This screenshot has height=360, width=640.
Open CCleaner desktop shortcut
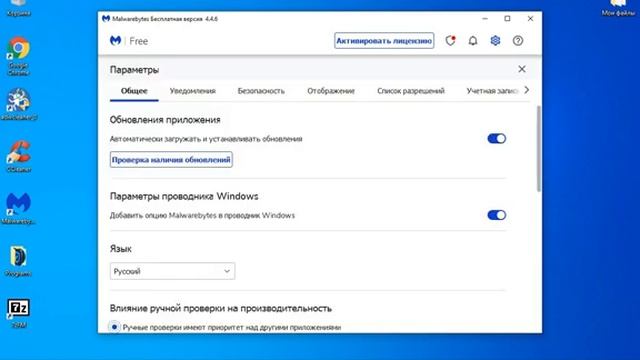(x=18, y=156)
